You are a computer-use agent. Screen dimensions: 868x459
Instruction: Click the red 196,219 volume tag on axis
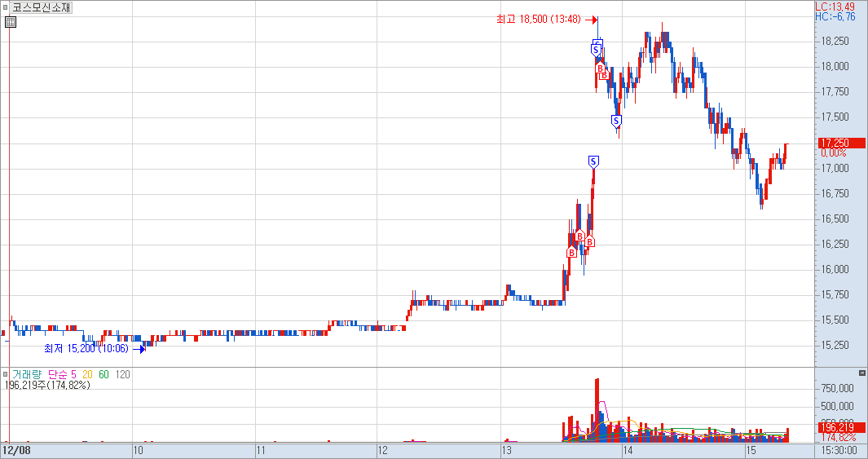pos(841,427)
